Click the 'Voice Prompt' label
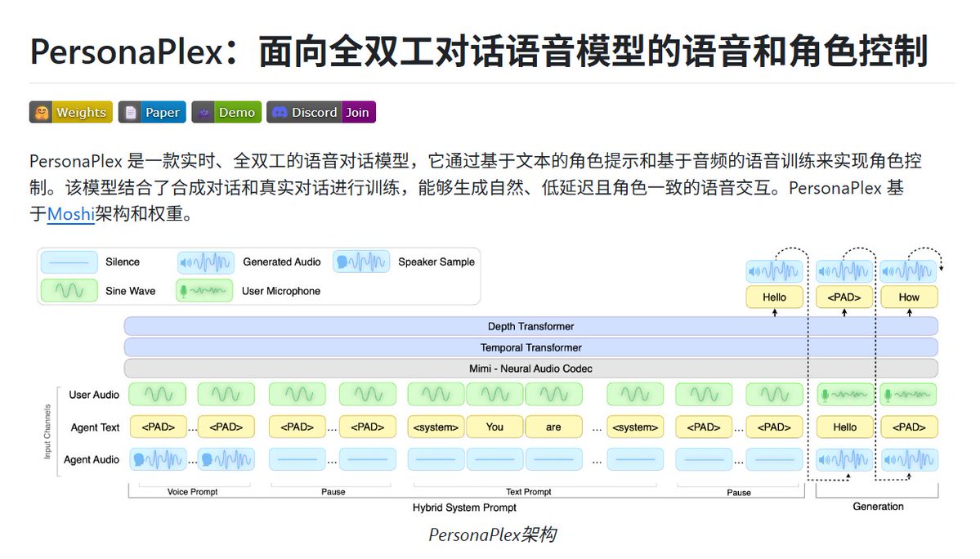This screenshot has width=980, height=559. 193,492
